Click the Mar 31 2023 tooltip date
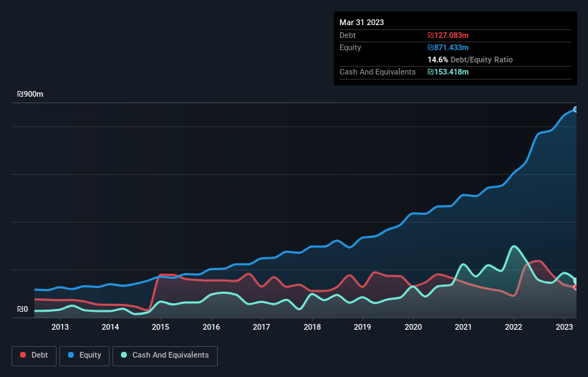The height and width of the screenshot is (377, 588). coord(362,22)
